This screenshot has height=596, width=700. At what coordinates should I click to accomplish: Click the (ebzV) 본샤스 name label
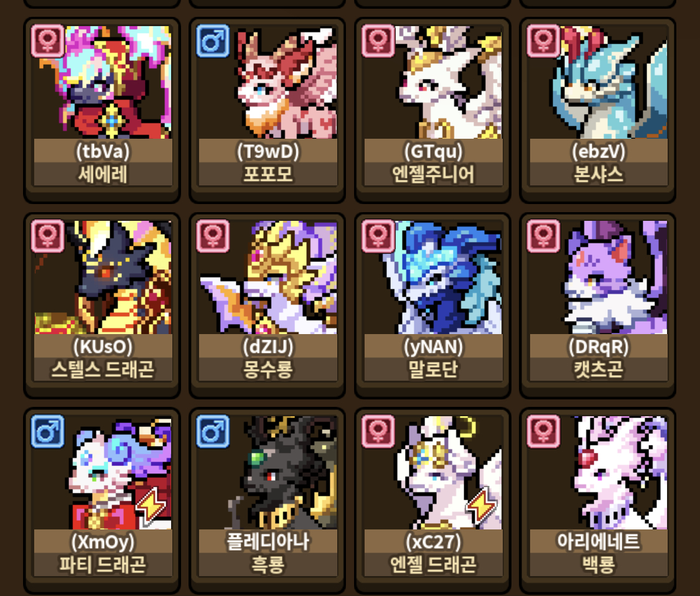click(x=599, y=162)
